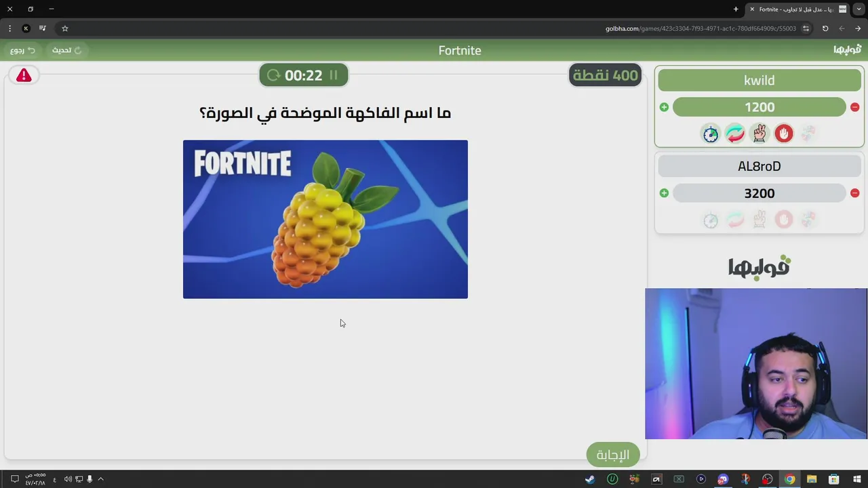Use AL8roD's faded dice power-up
Viewport: 868px width, 488px height.
[808, 220]
